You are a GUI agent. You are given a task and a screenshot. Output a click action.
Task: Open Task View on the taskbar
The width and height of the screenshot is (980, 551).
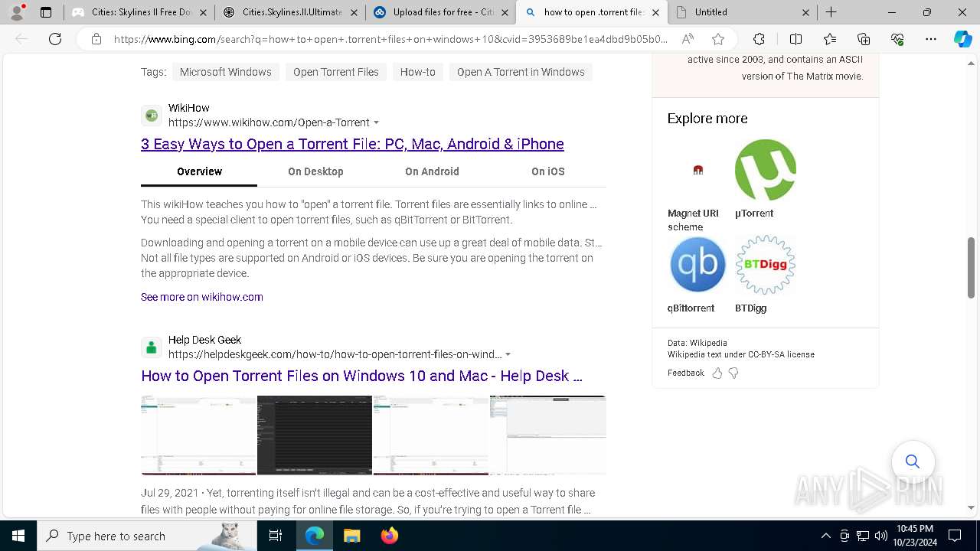coord(276,536)
